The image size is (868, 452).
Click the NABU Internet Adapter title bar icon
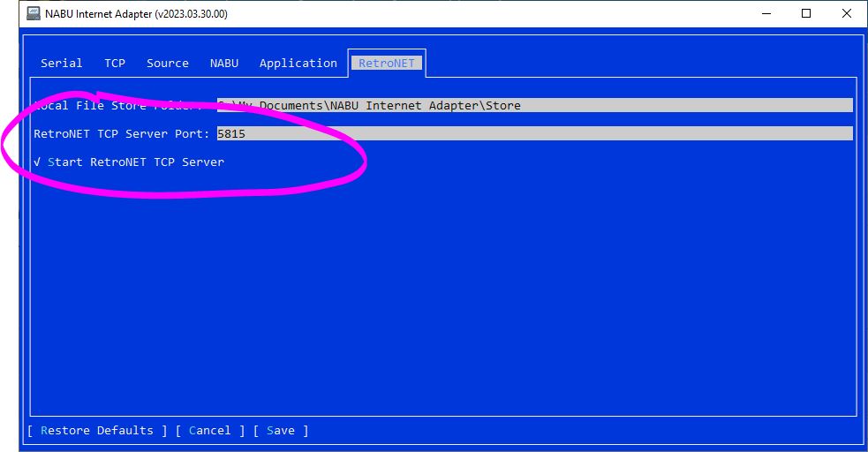(x=34, y=13)
